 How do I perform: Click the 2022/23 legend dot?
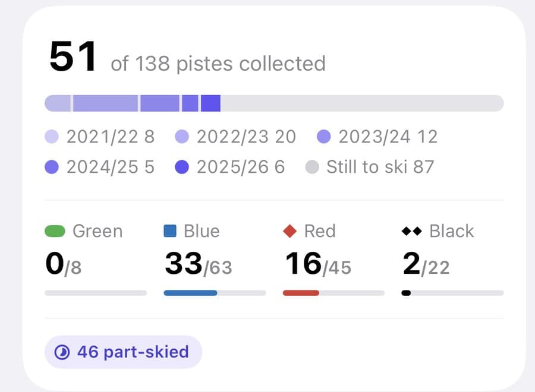(x=182, y=137)
